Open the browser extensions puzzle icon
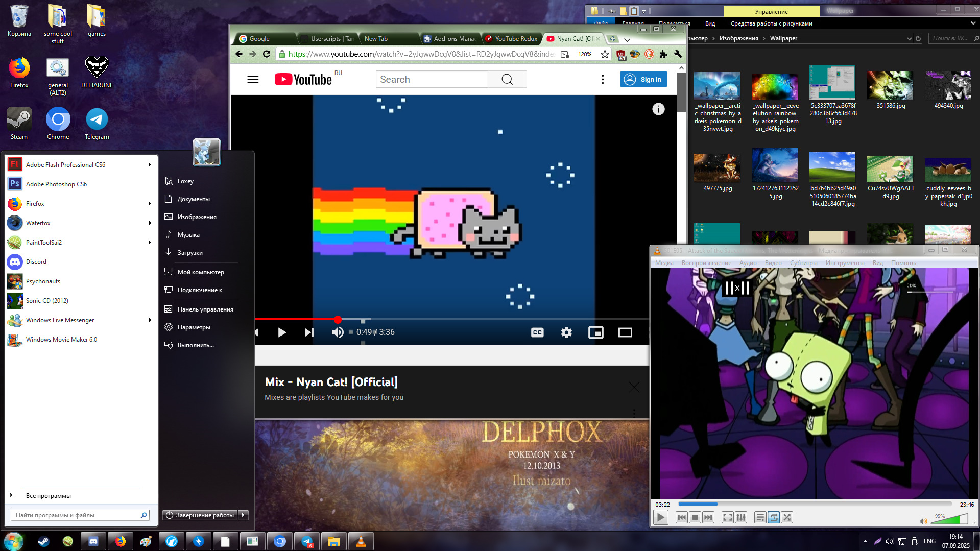The image size is (980, 551). [663, 54]
